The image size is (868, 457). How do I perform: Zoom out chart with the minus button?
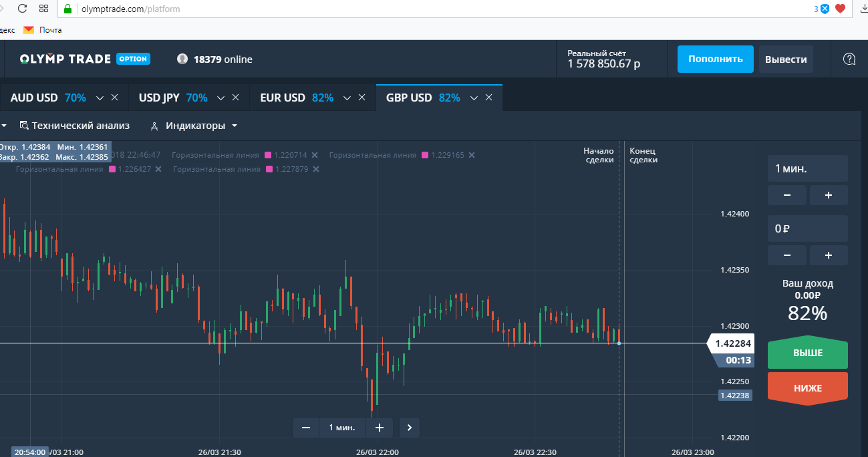(306, 428)
